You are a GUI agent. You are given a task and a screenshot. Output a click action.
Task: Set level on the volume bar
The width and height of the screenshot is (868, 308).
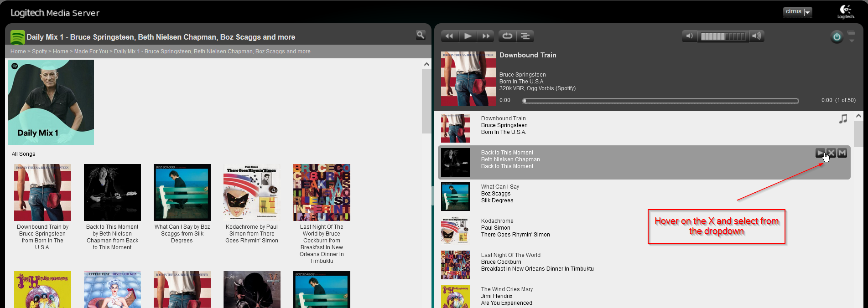pyautogui.click(x=723, y=36)
